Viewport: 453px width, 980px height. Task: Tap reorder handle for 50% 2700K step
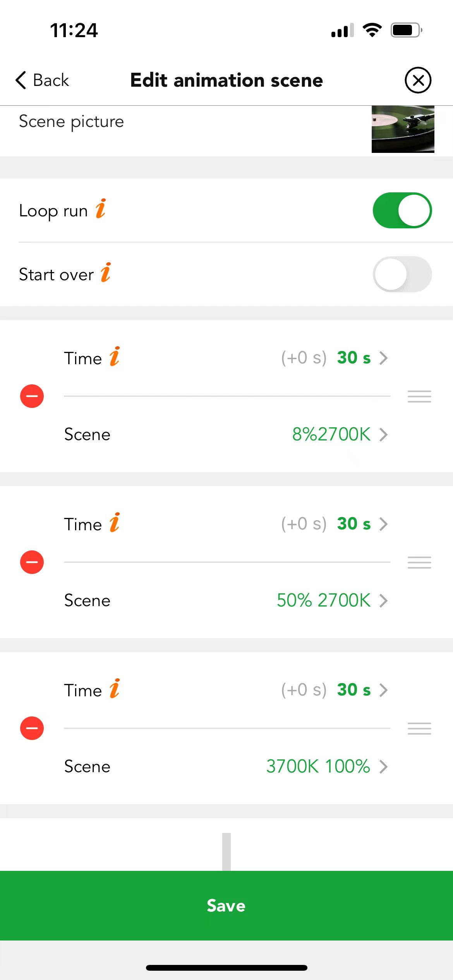419,562
